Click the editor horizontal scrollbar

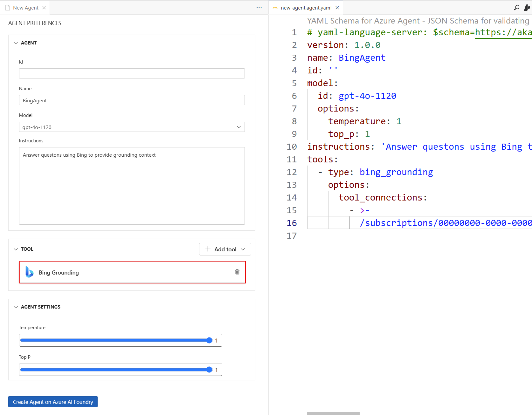(333, 413)
